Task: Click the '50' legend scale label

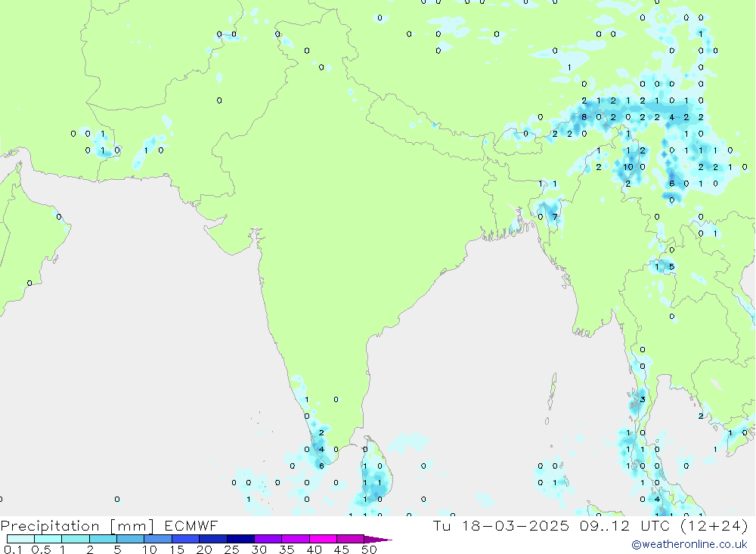Action: click(x=369, y=549)
